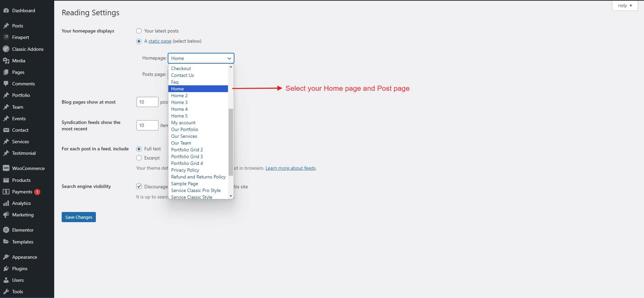Image resolution: width=644 pixels, height=298 pixels.
Task: Click the WooCommerce logo icon
Action: pyautogui.click(x=6, y=168)
